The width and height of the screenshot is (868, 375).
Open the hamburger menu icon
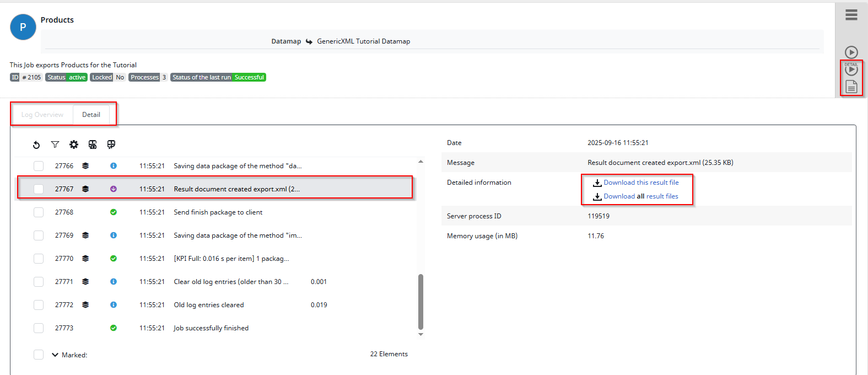point(851,15)
